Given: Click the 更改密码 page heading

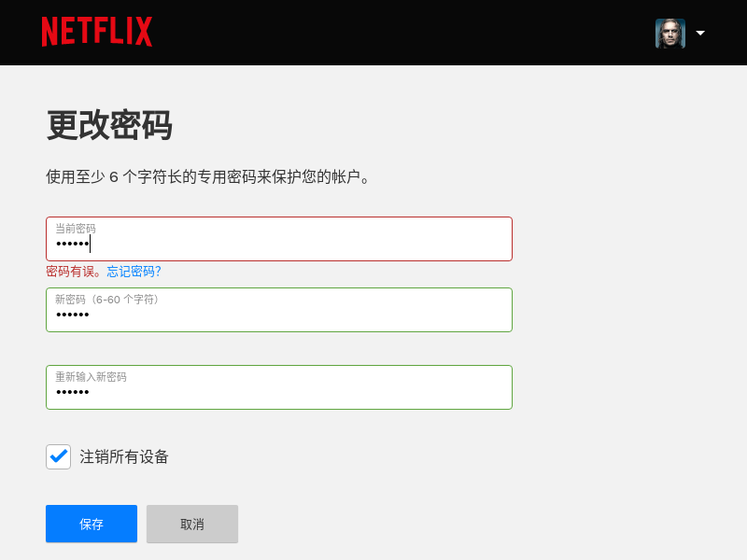Looking at the screenshot, I should 109,125.
